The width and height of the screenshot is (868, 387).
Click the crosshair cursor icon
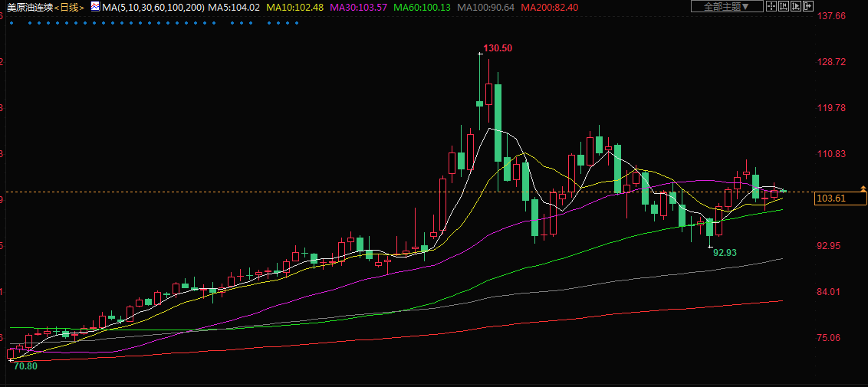click(x=772, y=7)
